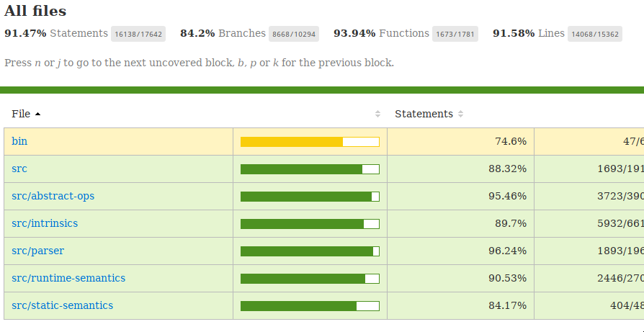
Task: Click the 14068/15362 lines badge
Action: [x=595, y=34]
